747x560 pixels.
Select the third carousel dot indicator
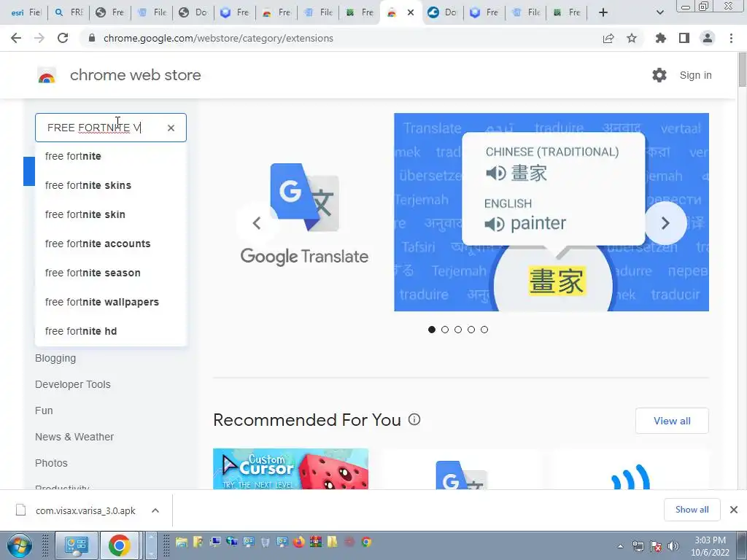click(x=458, y=330)
